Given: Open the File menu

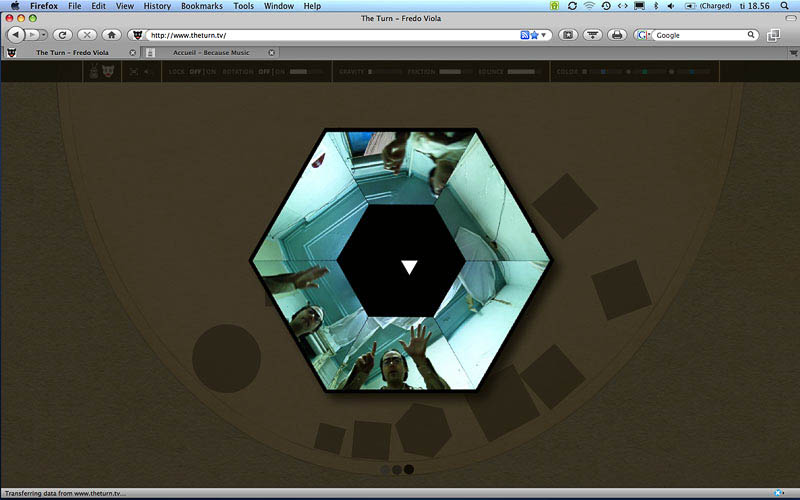Looking at the screenshot, I should click(x=74, y=6).
